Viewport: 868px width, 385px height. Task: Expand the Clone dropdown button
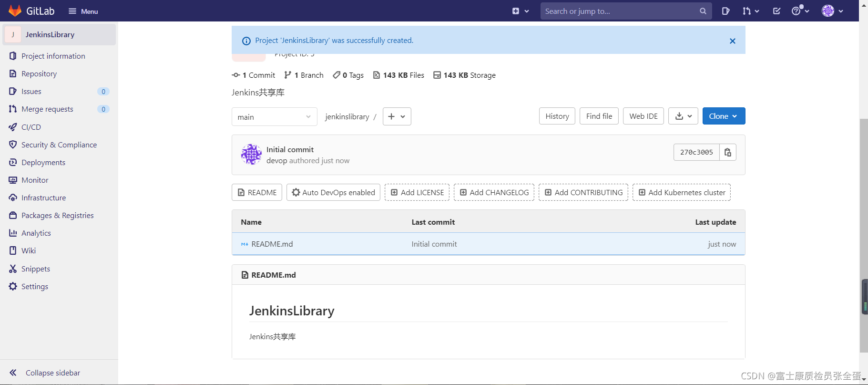tap(724, 116)
